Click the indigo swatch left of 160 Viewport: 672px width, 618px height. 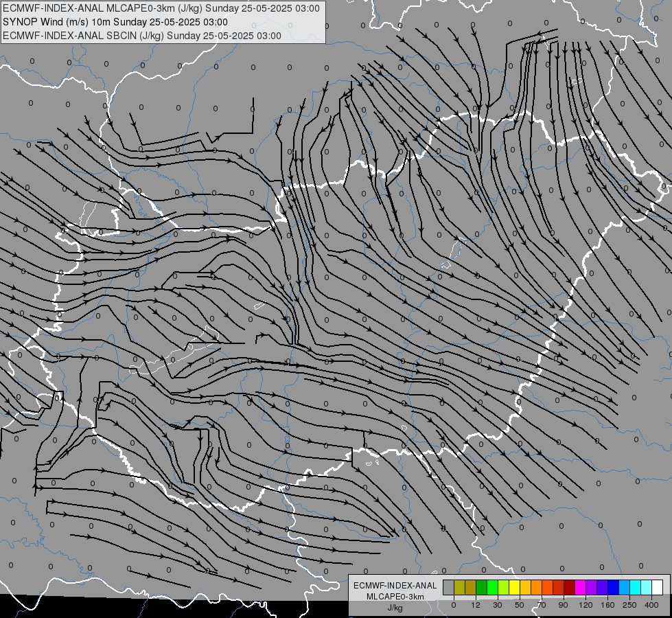click(x=603, y=587)
